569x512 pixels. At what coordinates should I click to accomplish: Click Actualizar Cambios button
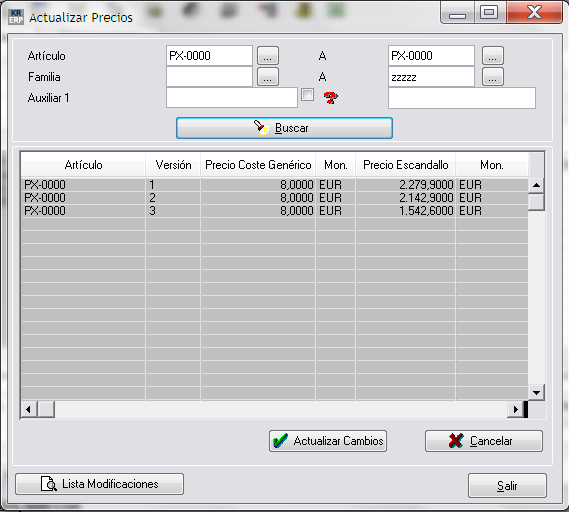(328, 441)
